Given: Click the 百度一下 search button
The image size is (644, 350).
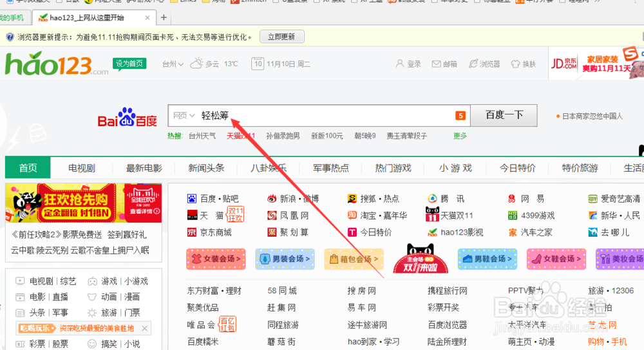Looking at the screenshot, I should point(504,115).
